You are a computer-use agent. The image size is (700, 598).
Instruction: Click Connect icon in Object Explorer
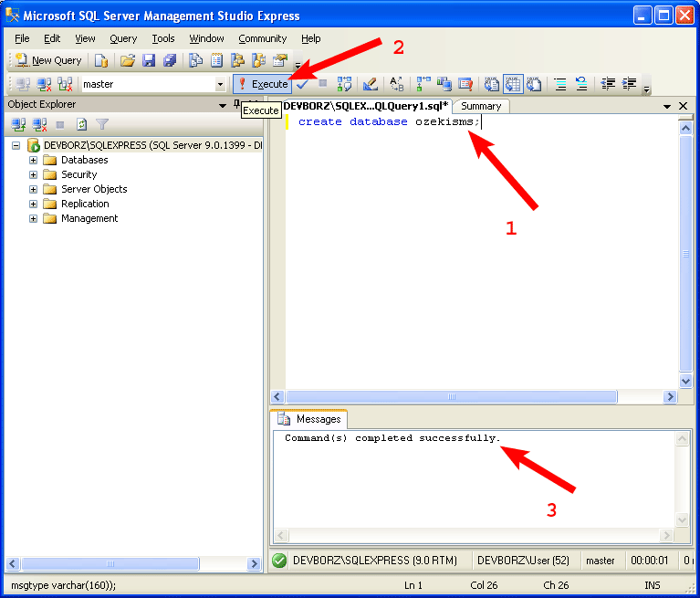[18, 124]
